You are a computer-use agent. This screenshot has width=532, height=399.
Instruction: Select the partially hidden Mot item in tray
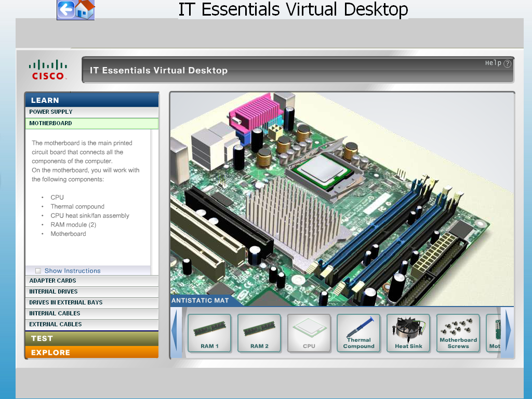(494, 333)
